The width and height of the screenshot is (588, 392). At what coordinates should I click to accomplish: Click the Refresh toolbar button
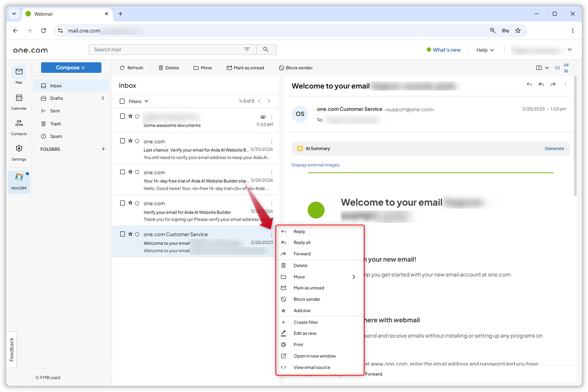pos(132,68)
